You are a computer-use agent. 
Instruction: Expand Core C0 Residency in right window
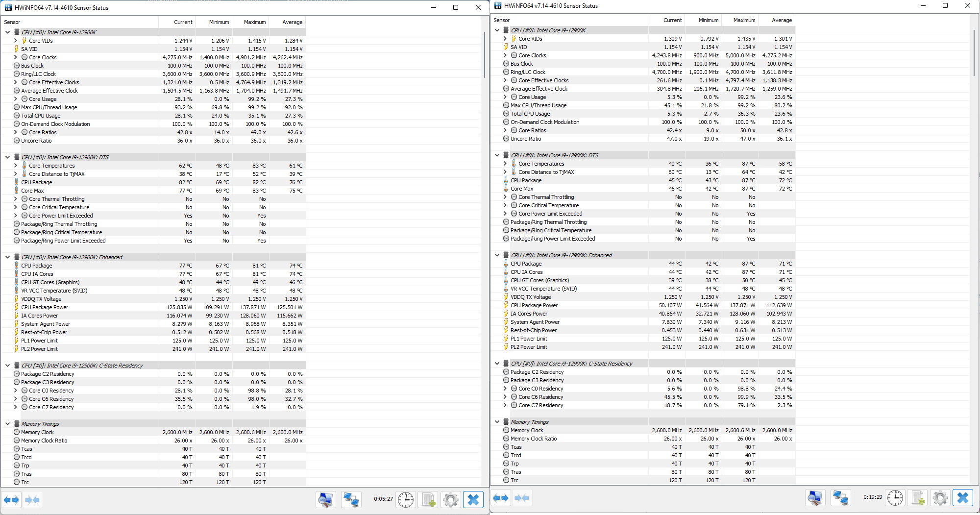coord(505,389)
